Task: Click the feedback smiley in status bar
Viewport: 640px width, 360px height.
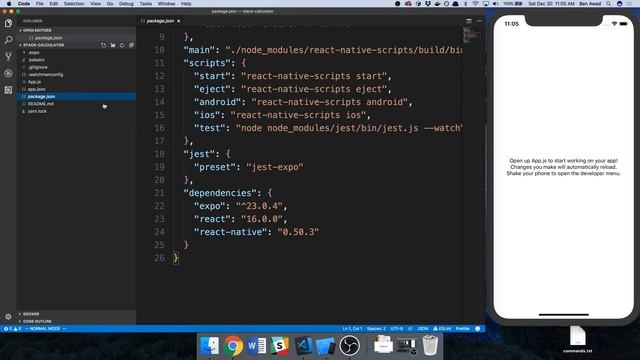Action: (478, 329)
